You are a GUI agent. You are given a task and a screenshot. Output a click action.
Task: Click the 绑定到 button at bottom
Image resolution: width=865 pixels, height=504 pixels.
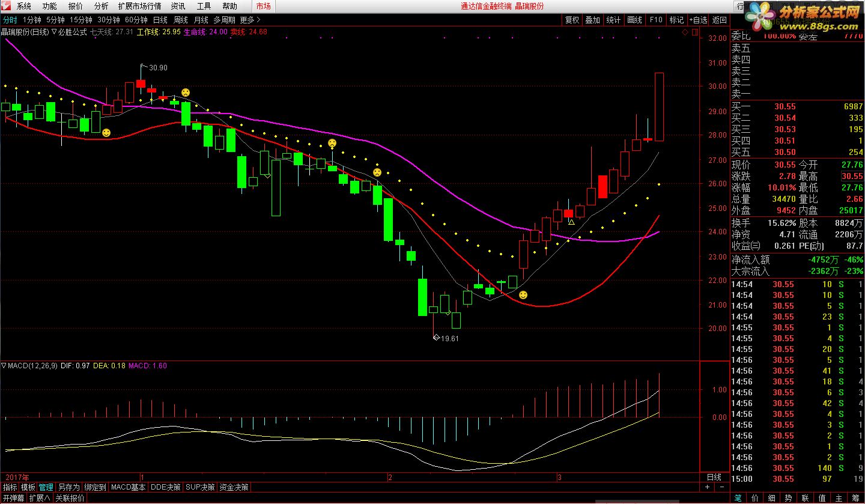pos(95,487)
